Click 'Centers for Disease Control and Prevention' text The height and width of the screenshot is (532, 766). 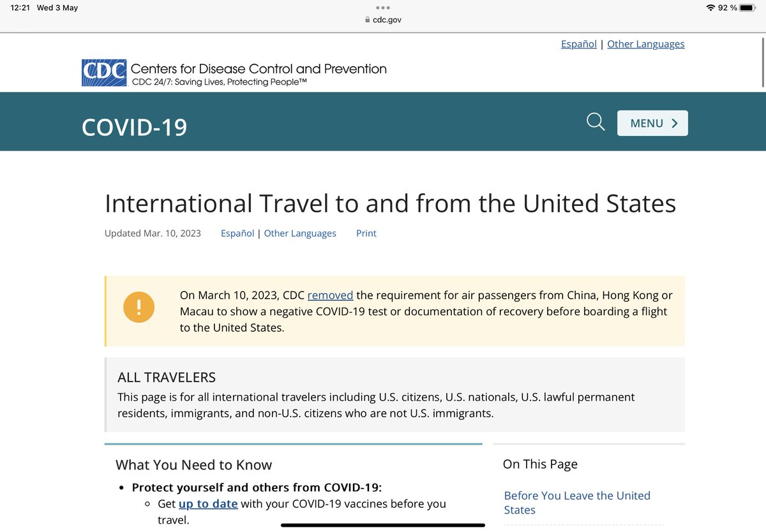[x=259, y=68]
